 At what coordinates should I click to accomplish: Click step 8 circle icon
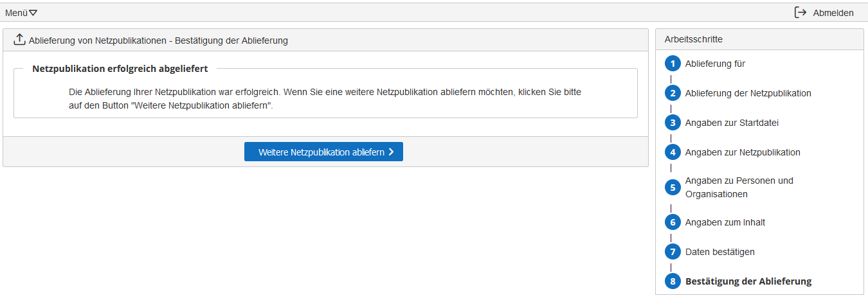pos(673,281)
